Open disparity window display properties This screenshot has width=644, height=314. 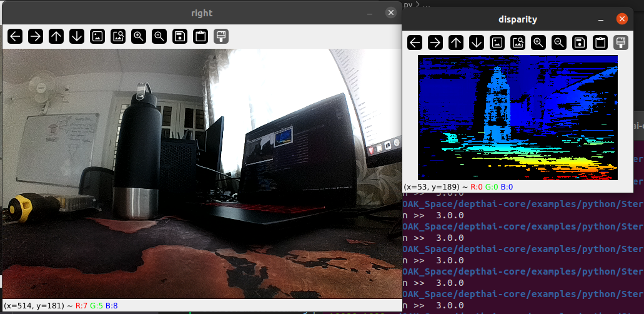[620, 43]
